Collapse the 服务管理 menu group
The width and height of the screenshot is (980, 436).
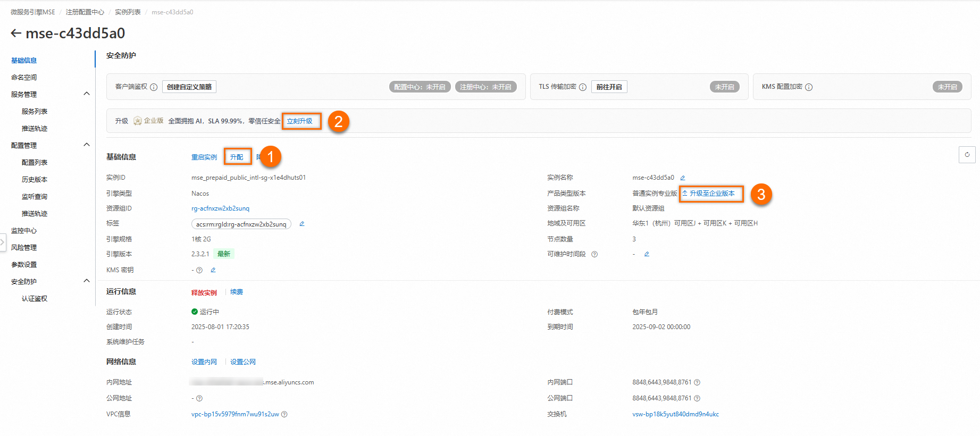click(87, 94)
